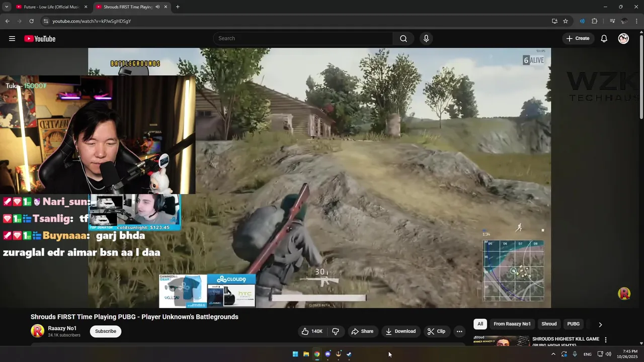Open a new tab with plus button
The width and height of the screenshot is (644, 362).
(x=178, y=7)
